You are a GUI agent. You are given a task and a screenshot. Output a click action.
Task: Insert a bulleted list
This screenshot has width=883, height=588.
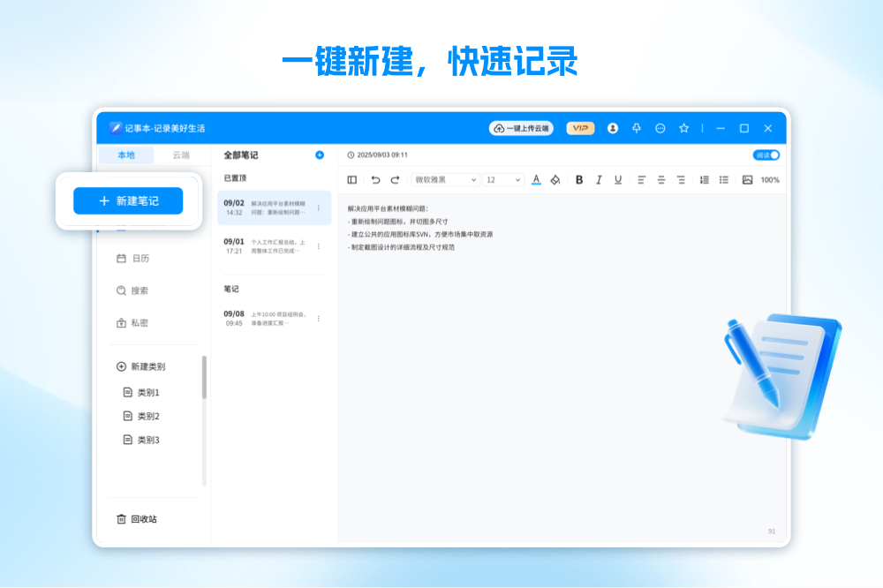[724, 180]
